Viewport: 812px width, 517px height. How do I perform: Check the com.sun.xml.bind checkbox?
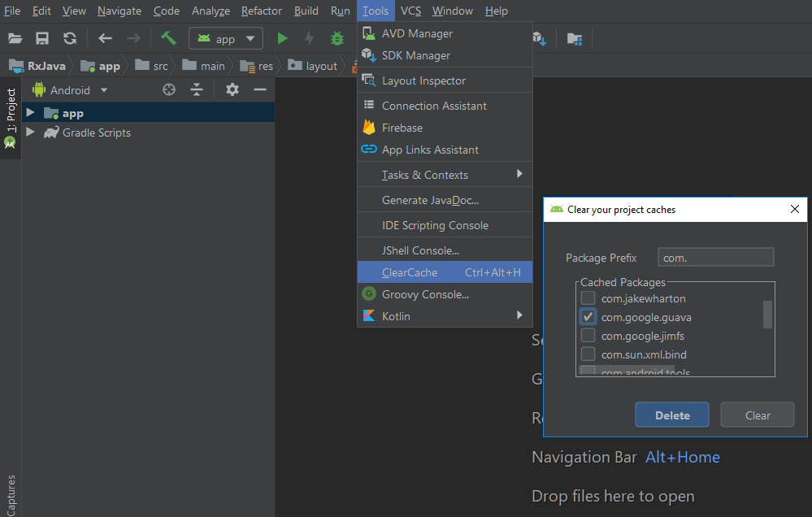(588, 354)
